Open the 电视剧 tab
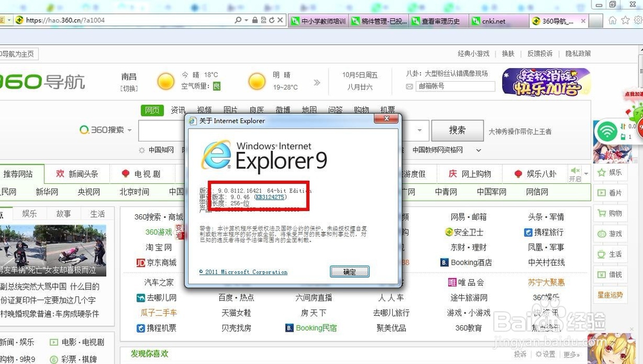The image size is (643, 364). click(x=142, y=174)
